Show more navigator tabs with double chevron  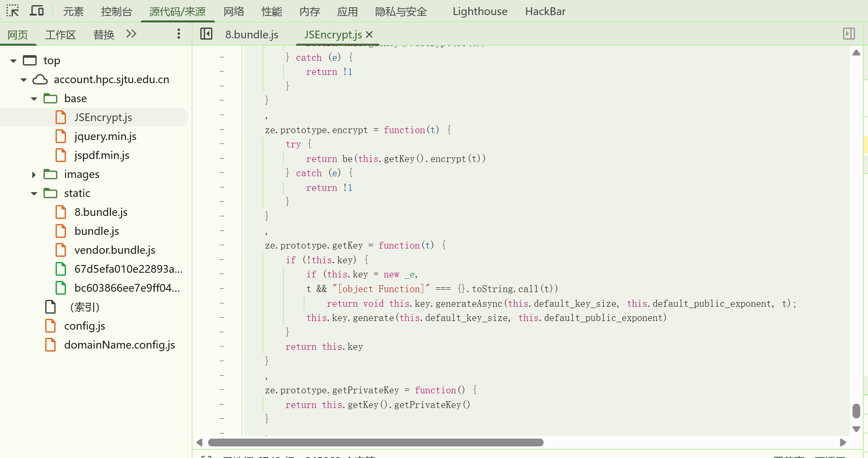[x=131, y=34]
